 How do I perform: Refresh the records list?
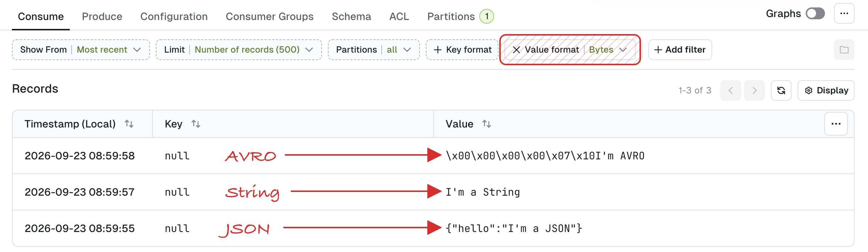[781, 90]
